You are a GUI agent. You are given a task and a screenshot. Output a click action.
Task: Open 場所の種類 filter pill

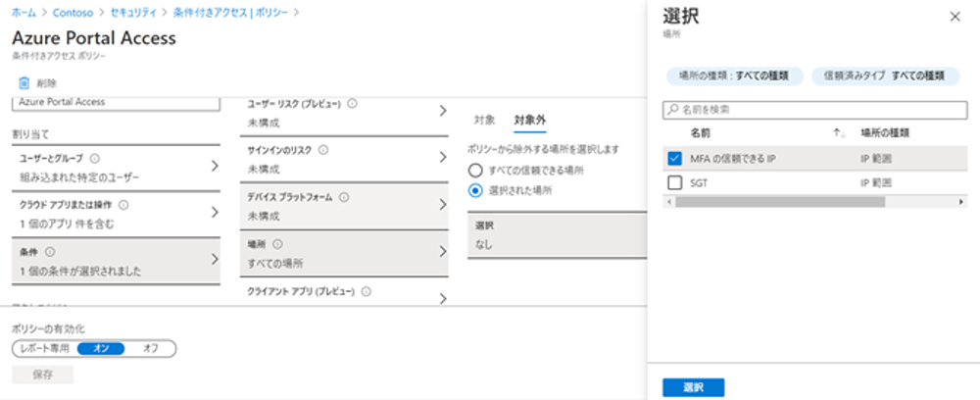click(x=735, y=76)
